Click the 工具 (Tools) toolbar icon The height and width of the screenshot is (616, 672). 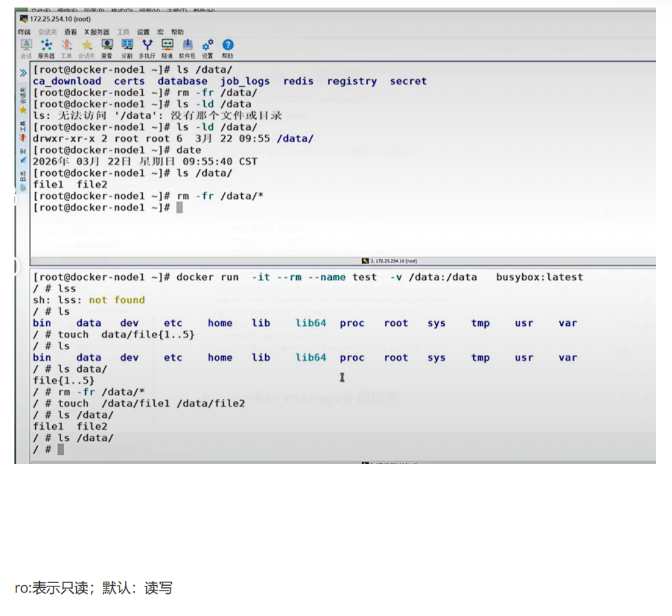click(x=67, y=48)
